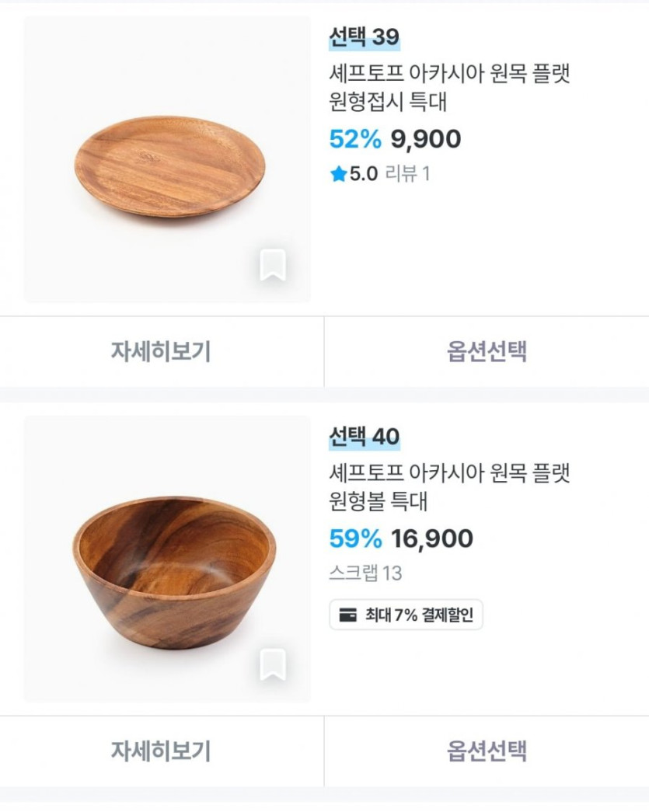Tap 자세히보기 for the 선택 39 plate
The image size is (649, 812).
[161, 352]
